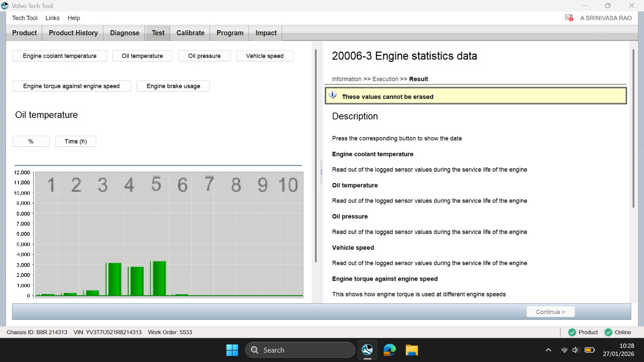Open the volume control

coord(576,350)
